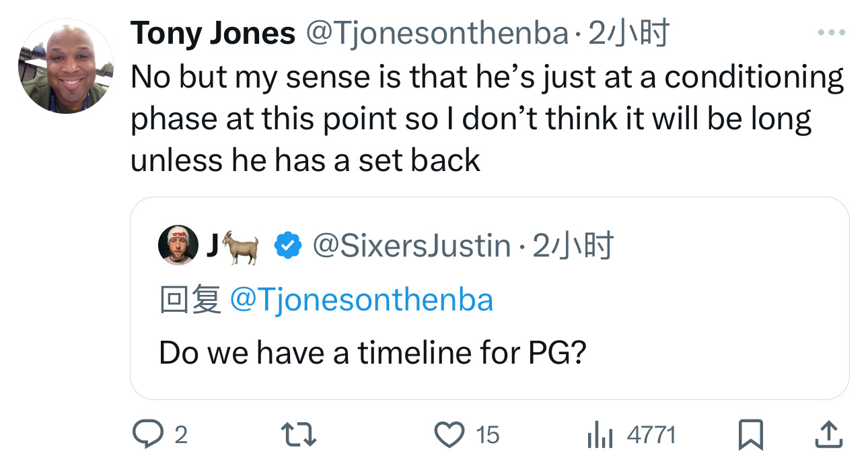Click the 15 likes count

pos(488,435)
